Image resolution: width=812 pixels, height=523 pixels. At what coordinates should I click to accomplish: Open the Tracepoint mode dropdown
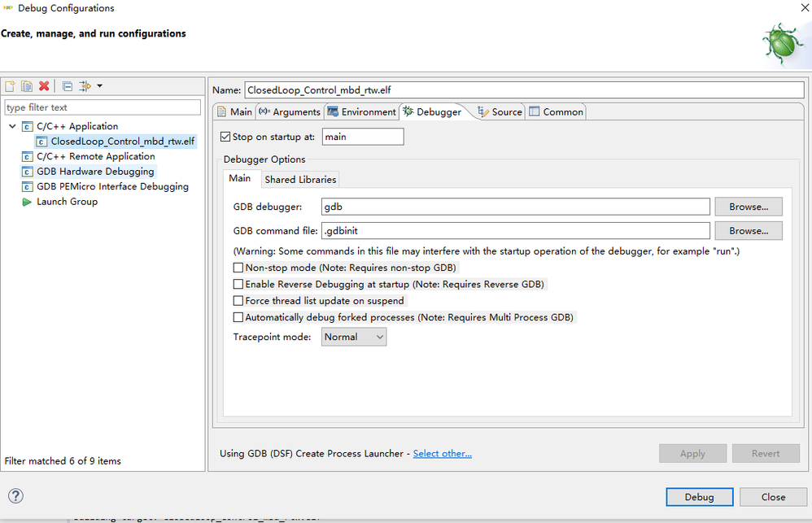pyautogui.click(x=354, y=337)
